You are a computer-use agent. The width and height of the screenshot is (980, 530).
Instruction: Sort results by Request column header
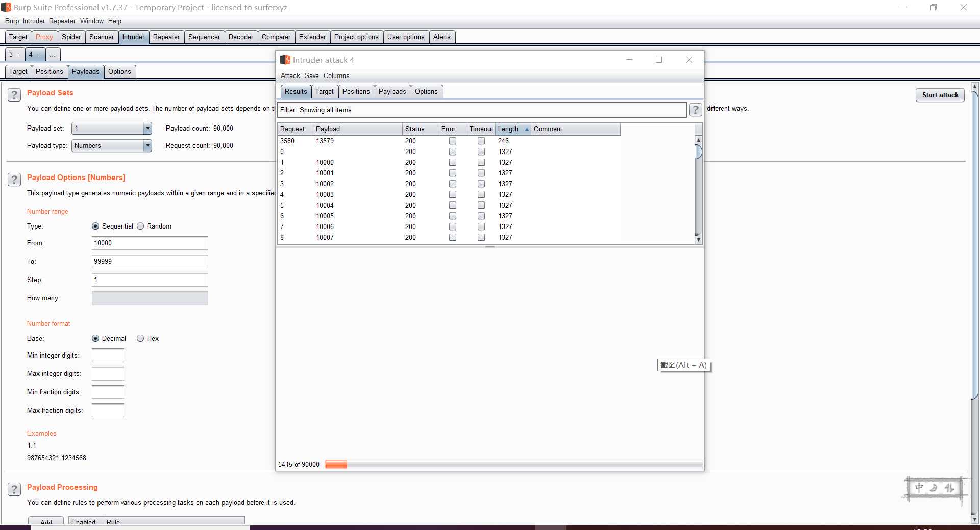(295, 129)
